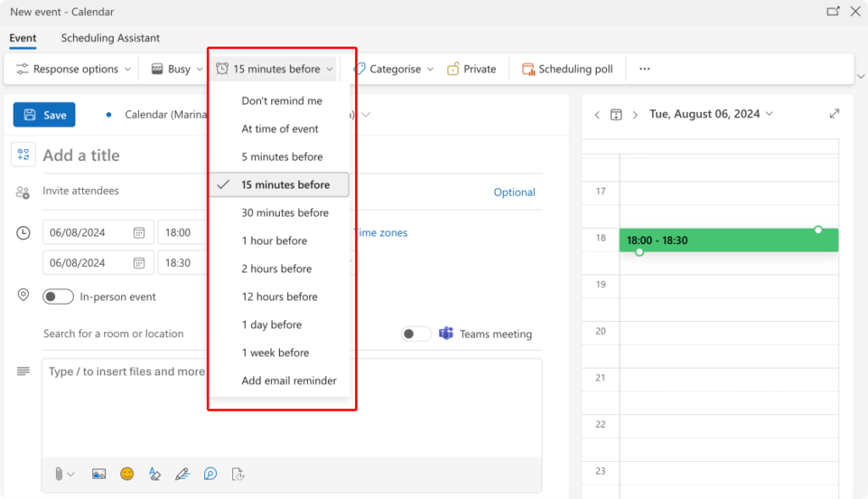Select 12 hours before reminder

[280, 297]
